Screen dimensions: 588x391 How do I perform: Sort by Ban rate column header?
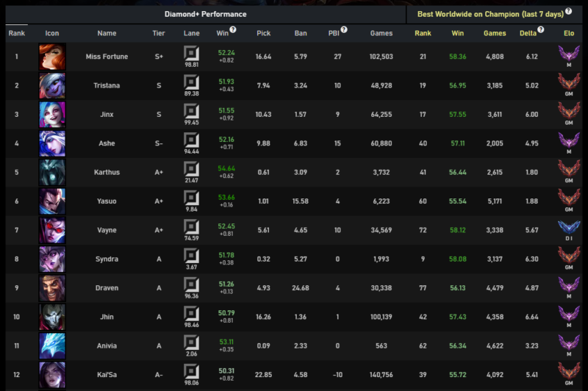tap(300, 33)
